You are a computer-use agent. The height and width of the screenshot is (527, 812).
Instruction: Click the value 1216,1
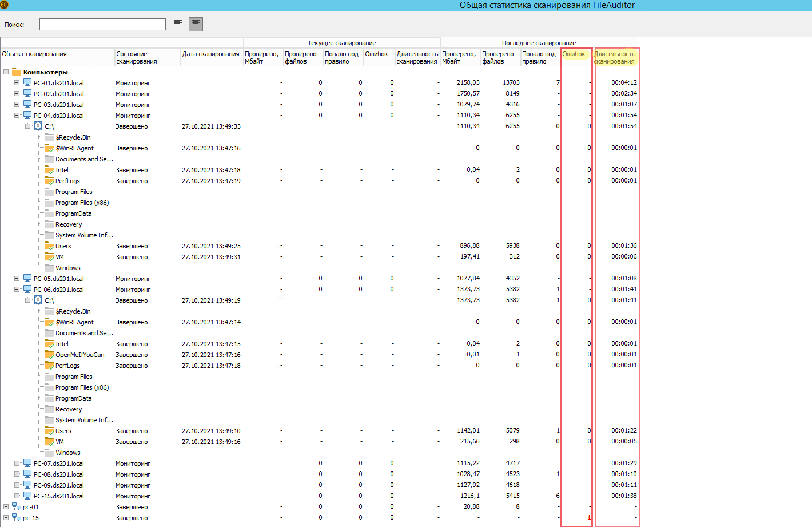click(x=470, y=496)
